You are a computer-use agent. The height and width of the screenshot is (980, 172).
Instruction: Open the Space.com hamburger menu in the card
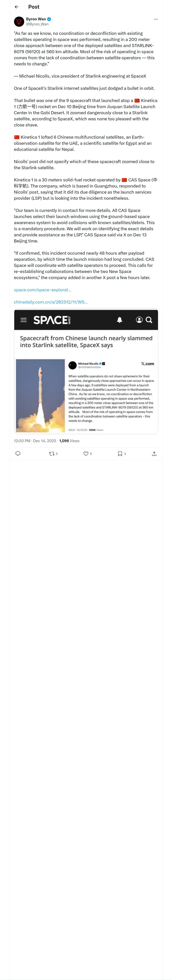pos(24,320)
